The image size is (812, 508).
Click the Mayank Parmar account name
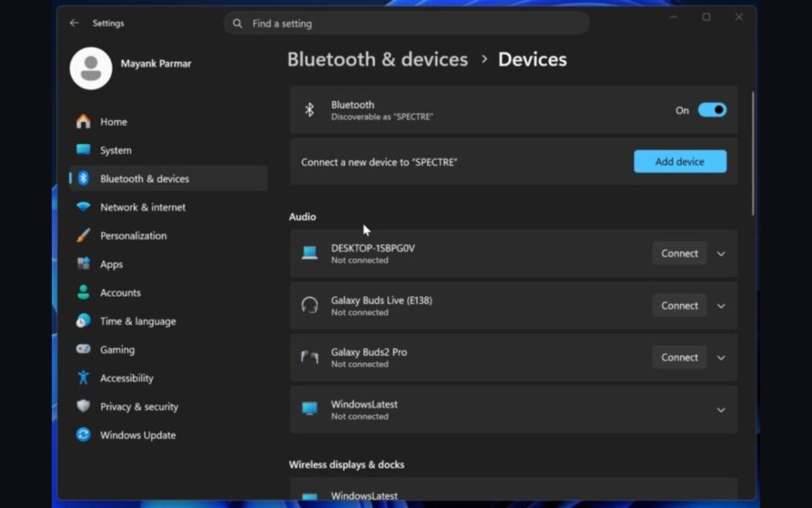coord(156,64)
